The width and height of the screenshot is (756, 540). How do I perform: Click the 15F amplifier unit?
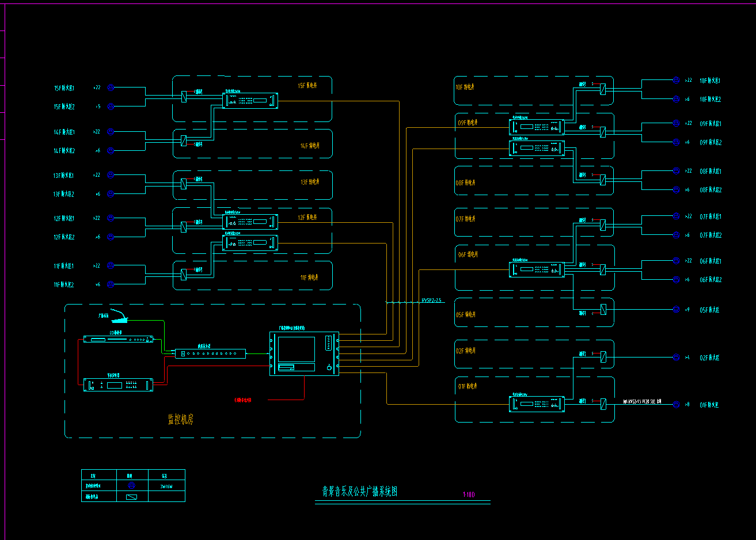tap(250, 101)
